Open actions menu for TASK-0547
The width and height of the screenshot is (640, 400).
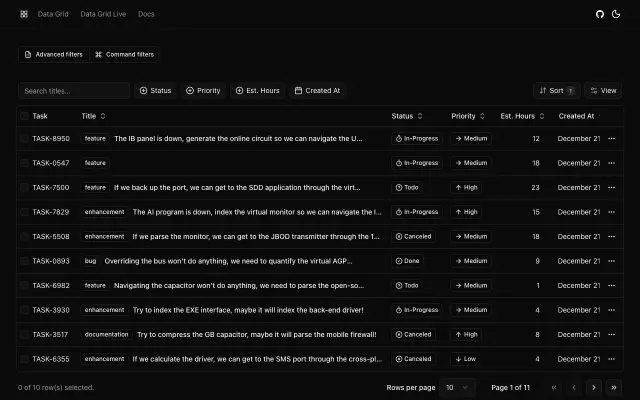(611, 163)
